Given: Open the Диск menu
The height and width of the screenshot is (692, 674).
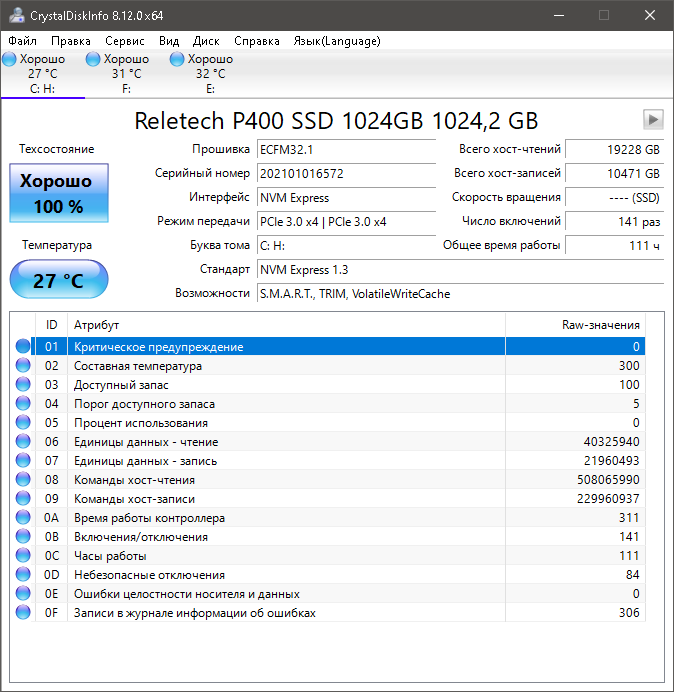Looking at the screenshot, I should [x=206, y=41].
